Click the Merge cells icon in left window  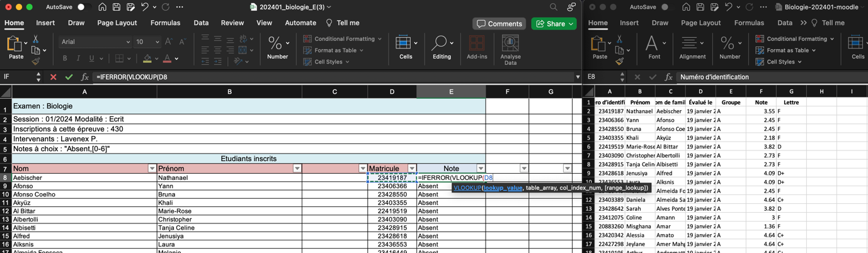click(x=244, y=50)
